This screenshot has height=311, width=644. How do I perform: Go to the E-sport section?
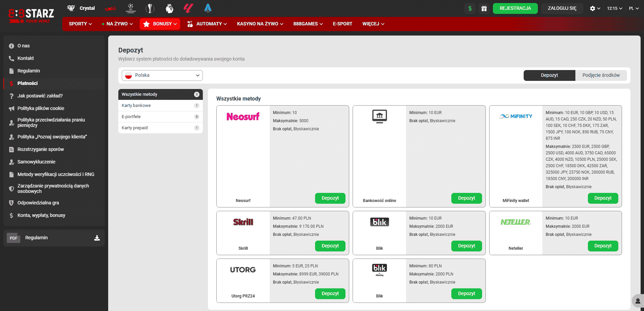(x=342, y=24)
